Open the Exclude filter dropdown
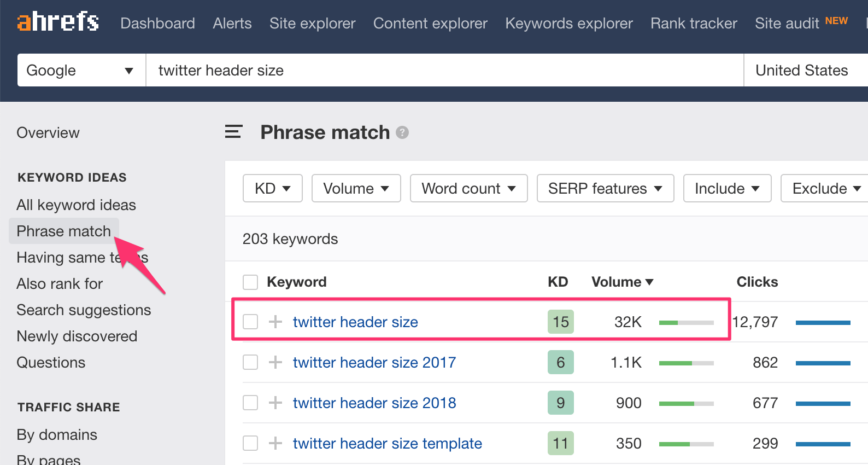Viewport: 868px width, 465px height. (x=824, y=188)
